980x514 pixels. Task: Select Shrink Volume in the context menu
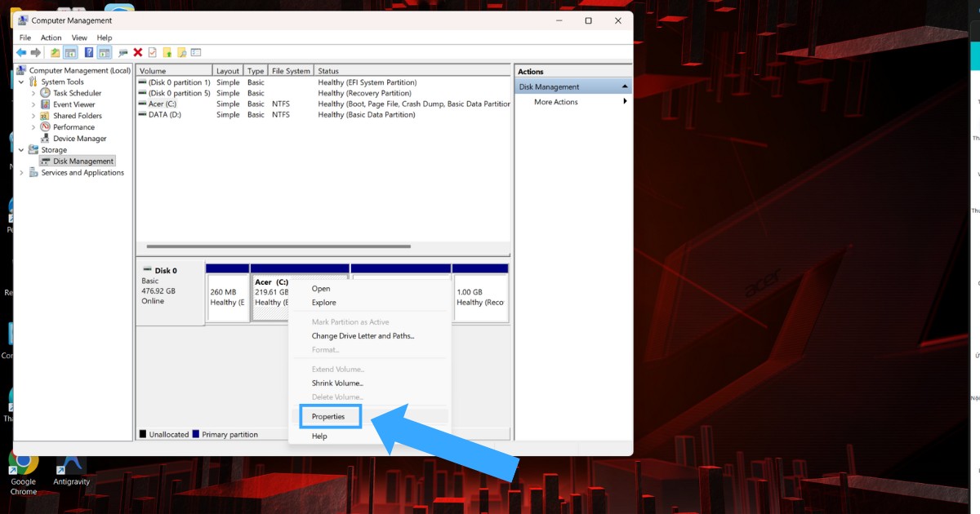(337, 383)
